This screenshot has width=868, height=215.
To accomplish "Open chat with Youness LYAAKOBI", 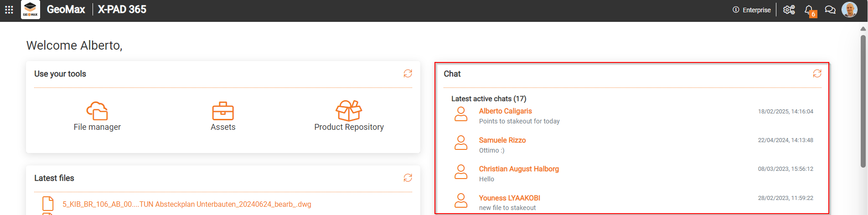I will click(509, 198).
